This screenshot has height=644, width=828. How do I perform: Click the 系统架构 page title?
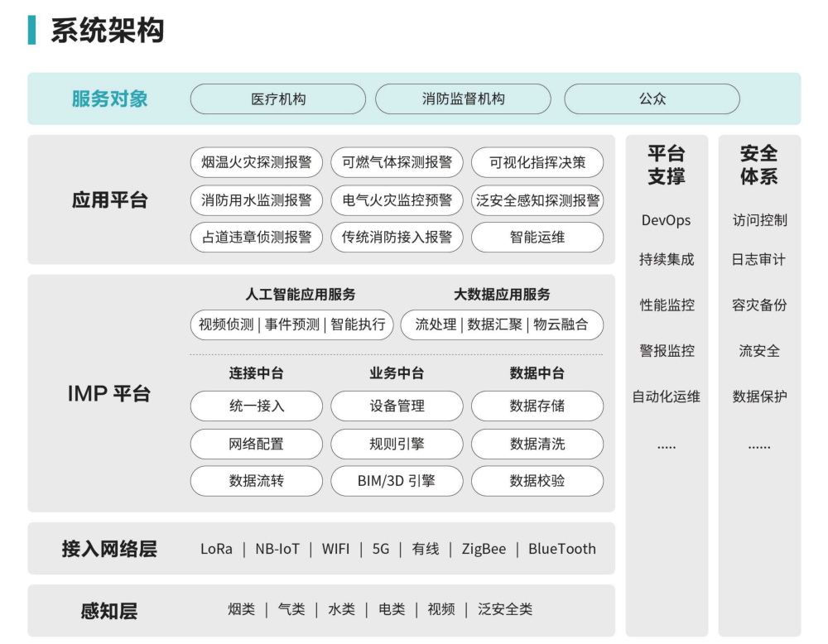click(x=107, y=30)
